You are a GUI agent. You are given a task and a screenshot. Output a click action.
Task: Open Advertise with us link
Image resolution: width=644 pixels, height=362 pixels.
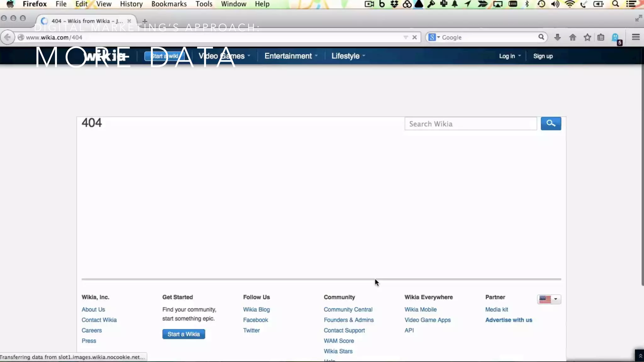coord(508,320)
